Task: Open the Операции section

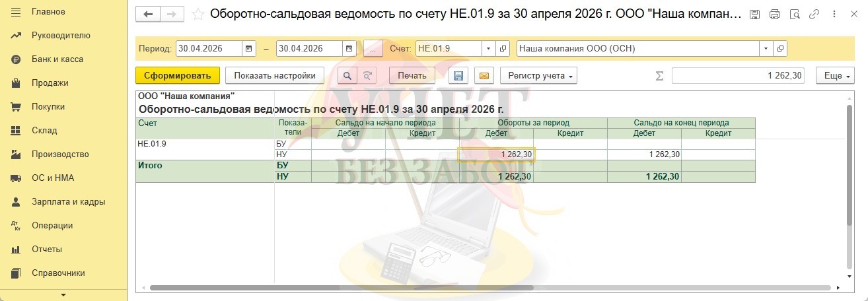Action: coord(52,226)
